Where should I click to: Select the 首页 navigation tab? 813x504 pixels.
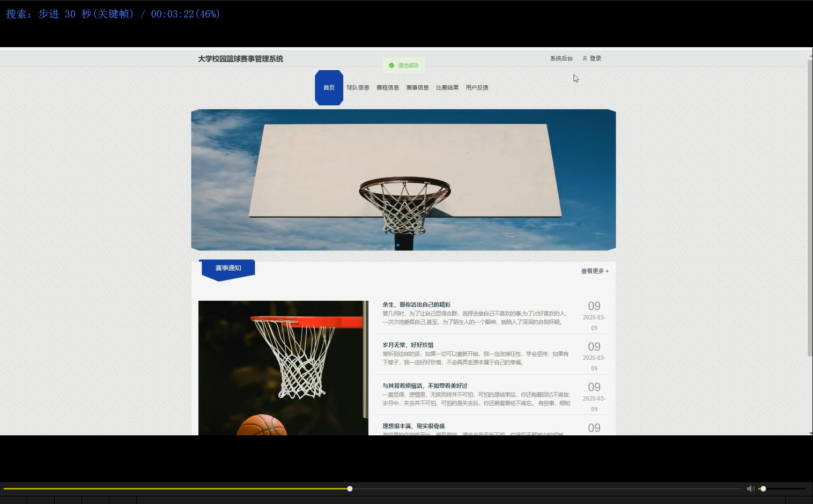(x=329, y=87)
